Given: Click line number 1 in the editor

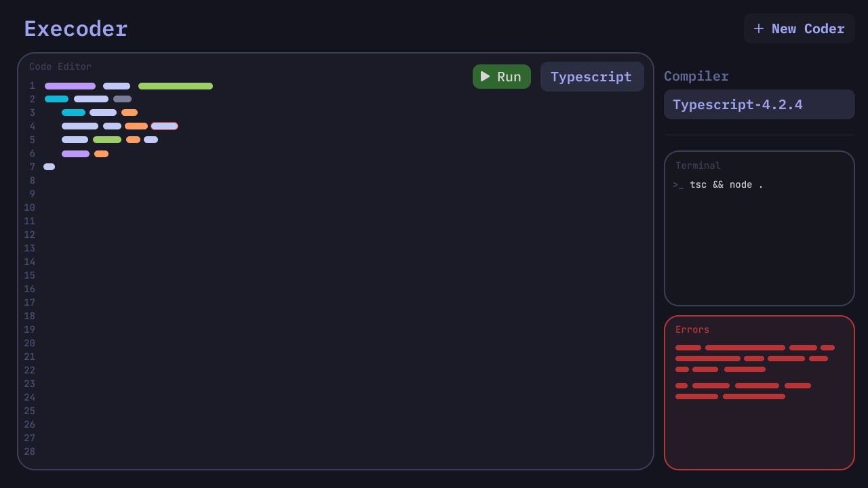Looking at the screenshot, I should click(32, 85).
